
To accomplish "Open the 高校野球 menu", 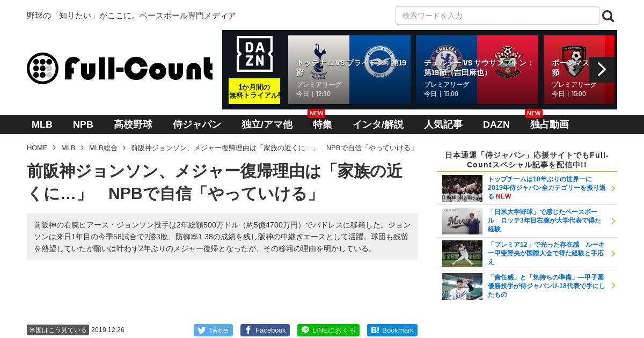I will coord(133,124).
